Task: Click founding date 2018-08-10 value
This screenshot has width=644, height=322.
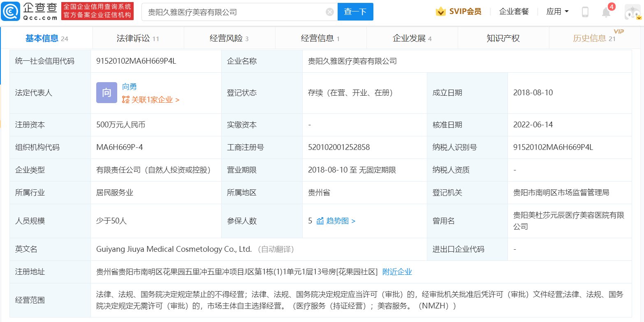Action: [533, 93]
